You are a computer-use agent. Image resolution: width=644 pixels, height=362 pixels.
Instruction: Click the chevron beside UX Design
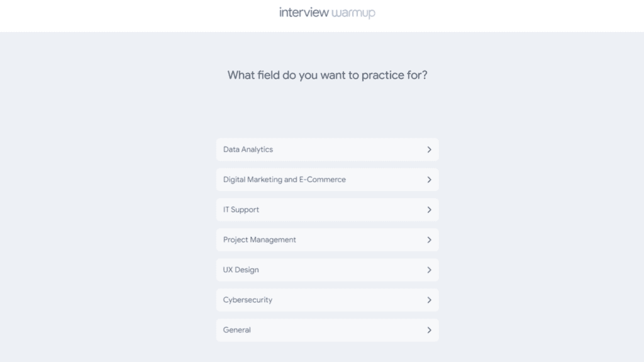(x=430, y=270)
